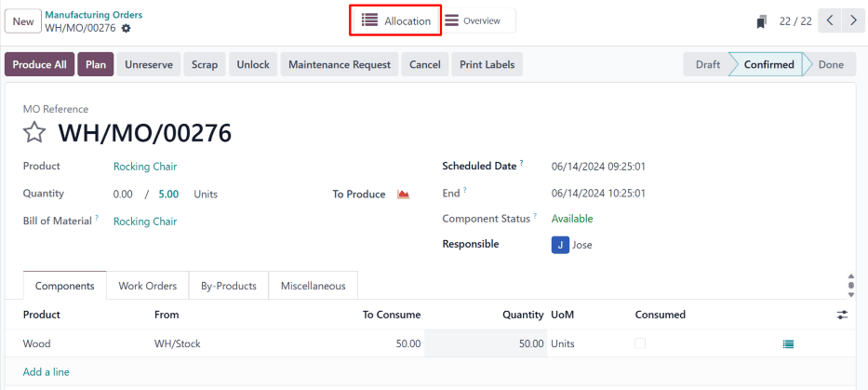
Task: Switch to the By-Products tab
Action: pyautogui.click(x=228, y=286)
